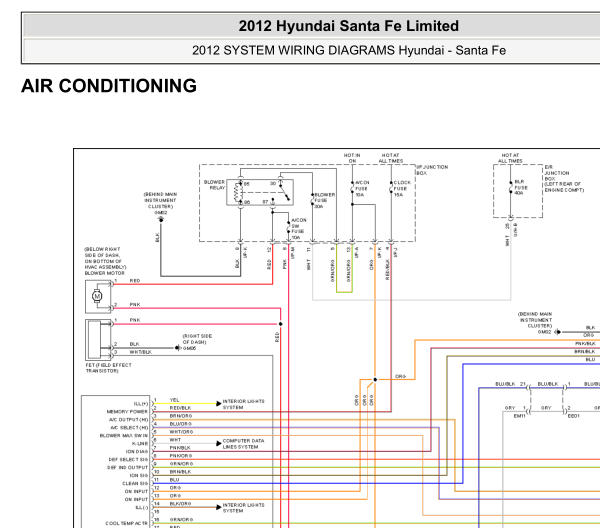600x528 pixels.
Task: Click the 'BLOWER FUSE 30A' label
Action: pyautogui.click(x=324, y=200)
